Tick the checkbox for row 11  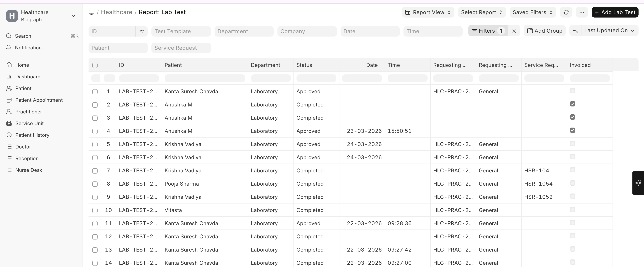pos(95,223)
